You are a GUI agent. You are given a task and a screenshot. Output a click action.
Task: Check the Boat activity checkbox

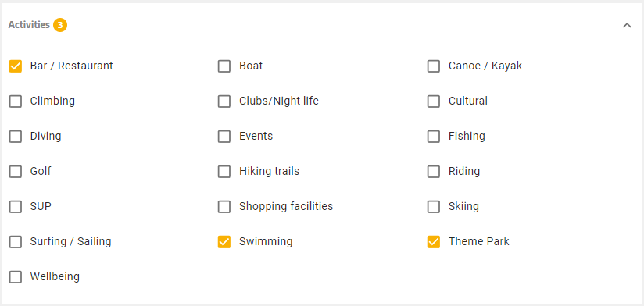click(x=224, y=66)
